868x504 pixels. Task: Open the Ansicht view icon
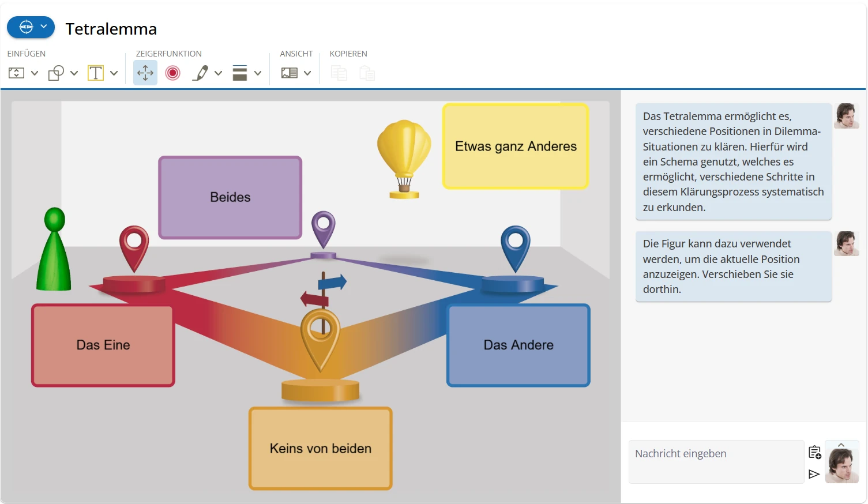coord(291,73)
